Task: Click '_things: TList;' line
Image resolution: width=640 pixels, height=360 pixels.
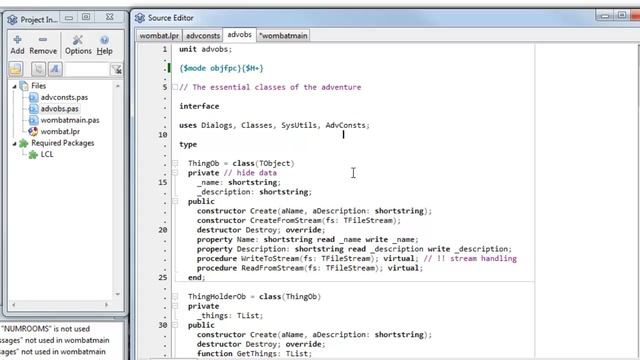Action: point(230,316)
